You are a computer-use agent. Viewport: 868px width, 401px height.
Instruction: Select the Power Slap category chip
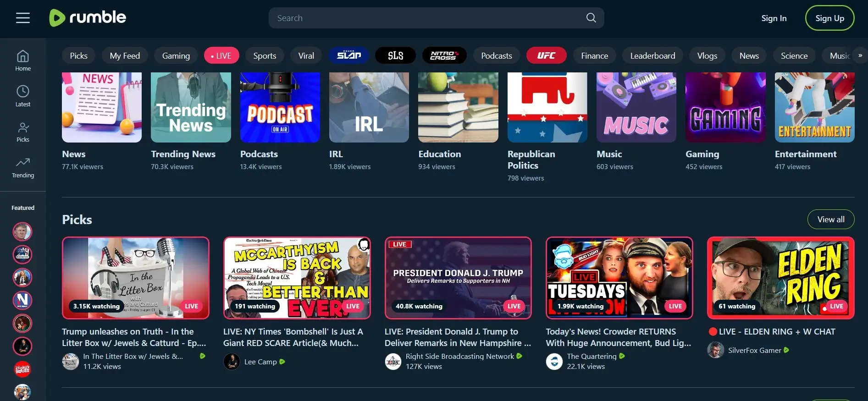click(x=349, y=55)
